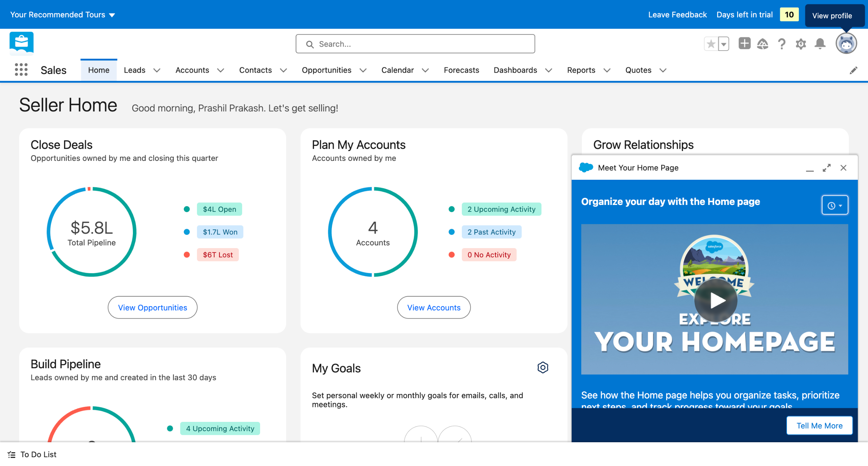Play the Explore Your Homepage video
Screen dimensions: 868x466
pos(716,300)
